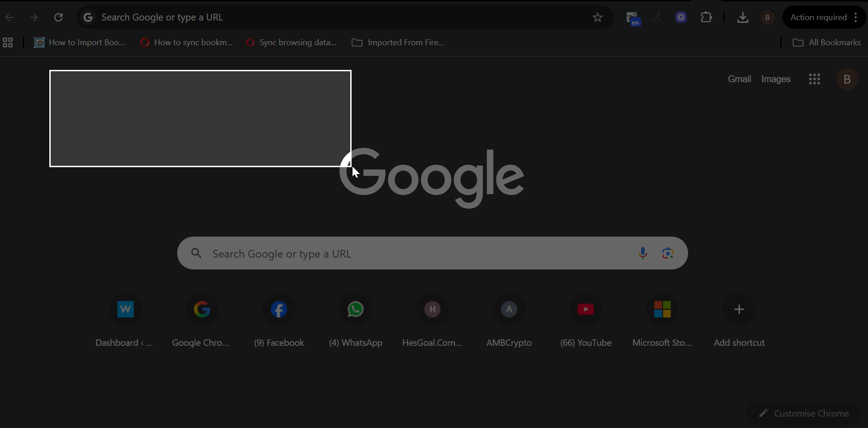Click the greyed-out slashed extension icon
The image size is (868, 428).
(657, 17)
